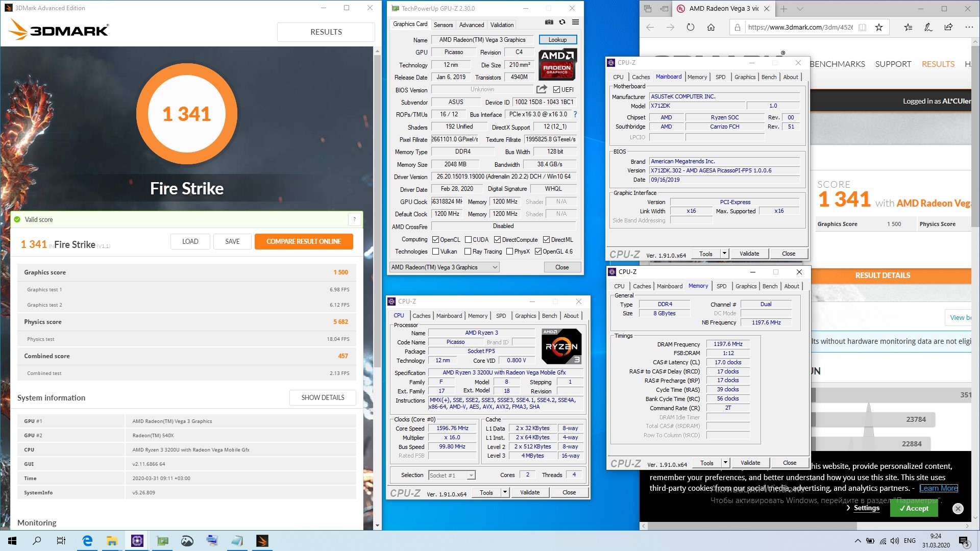
Task: Open File Explorer from taskbar
Action: (112, 541)
